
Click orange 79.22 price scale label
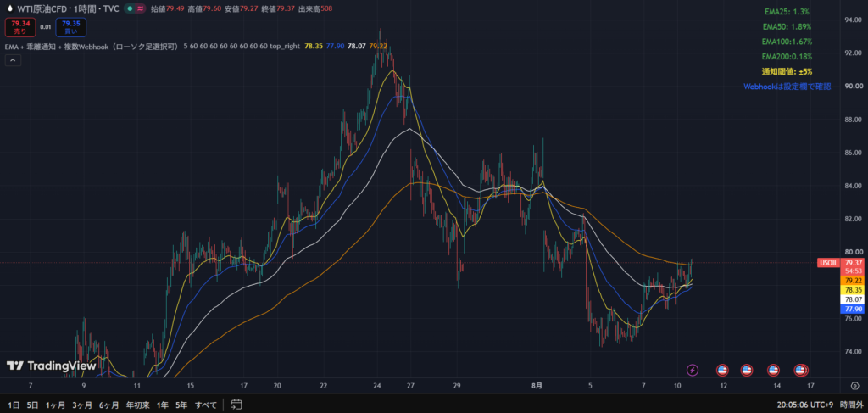coord(852,281)
